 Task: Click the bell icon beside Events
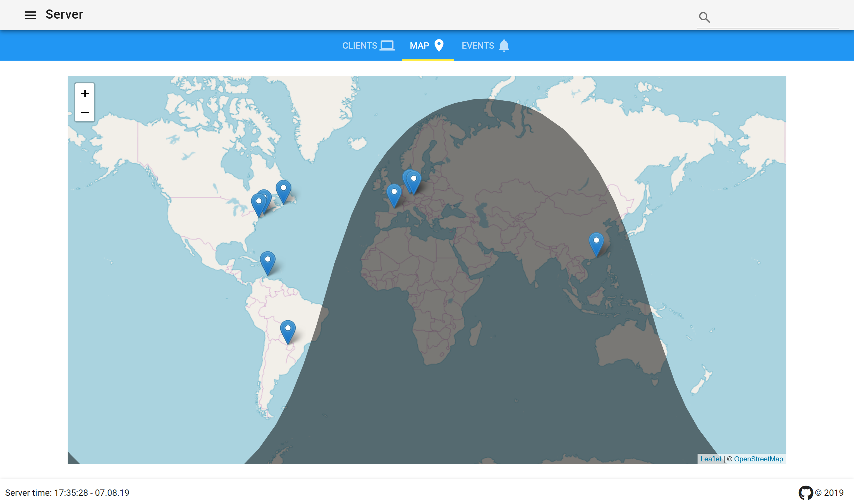[503, 45]
